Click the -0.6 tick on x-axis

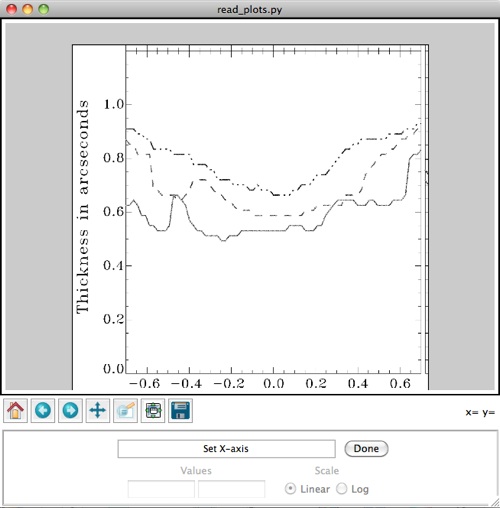click(145, 384)
